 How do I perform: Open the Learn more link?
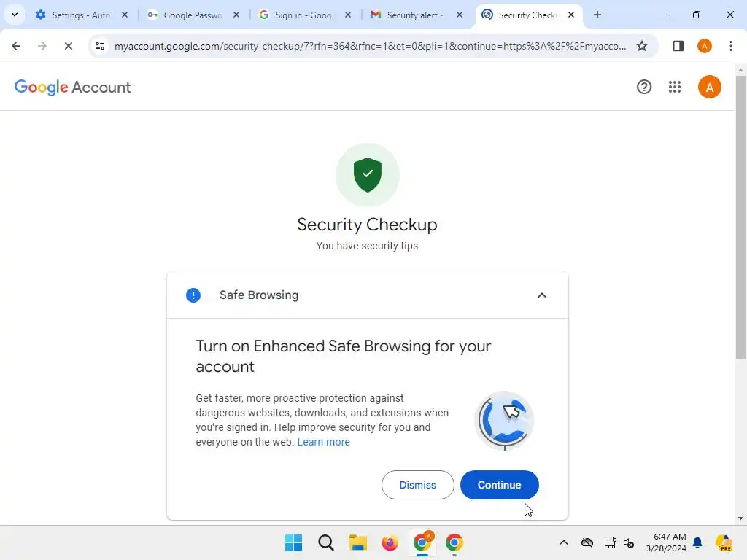(x=323, y=442)
